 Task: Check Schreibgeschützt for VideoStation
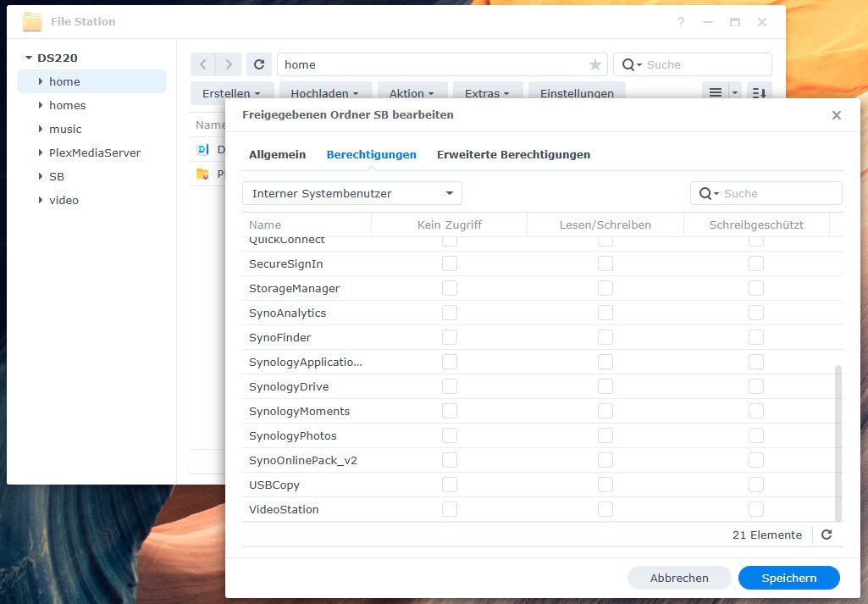(755, 509)
